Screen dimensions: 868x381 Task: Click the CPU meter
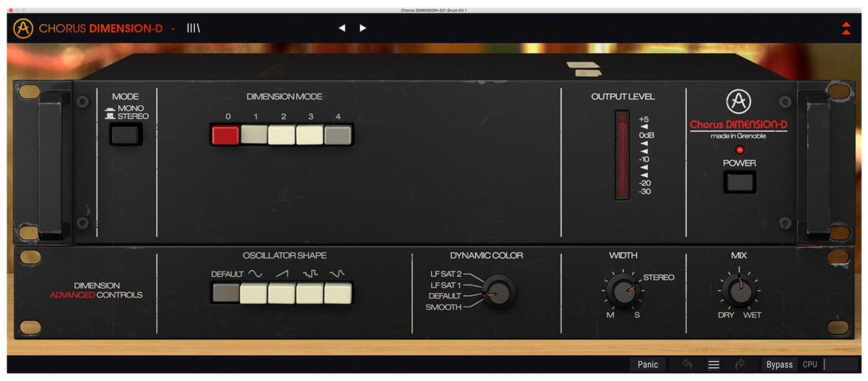point(841,365)
